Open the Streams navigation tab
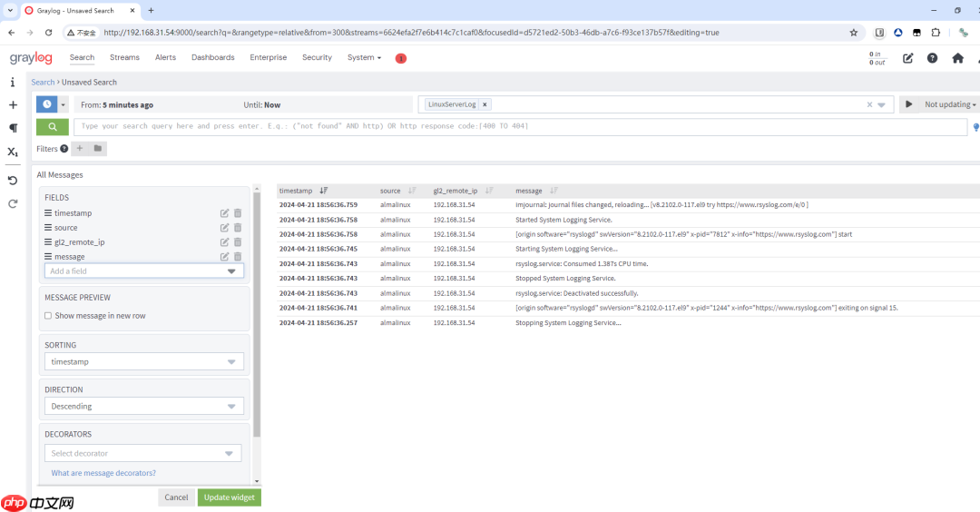980x512 pixels. 124,57
